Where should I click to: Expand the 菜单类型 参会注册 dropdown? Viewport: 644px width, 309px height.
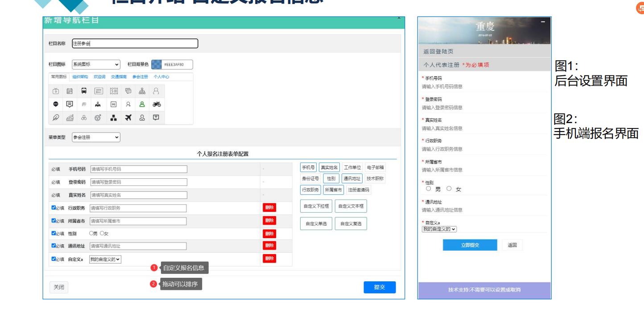coord(96,137)
